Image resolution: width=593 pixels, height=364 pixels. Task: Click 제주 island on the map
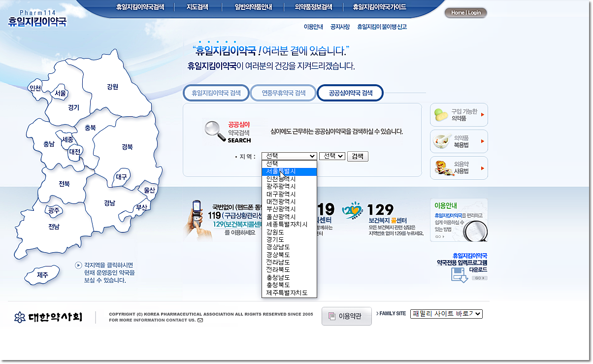(42, 275)
